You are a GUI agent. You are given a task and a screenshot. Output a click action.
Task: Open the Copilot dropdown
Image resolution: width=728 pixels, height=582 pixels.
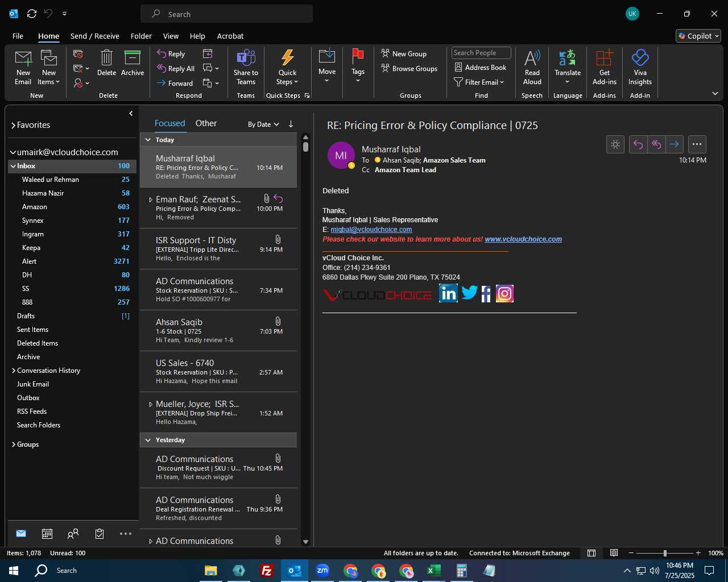pos(698,36)
